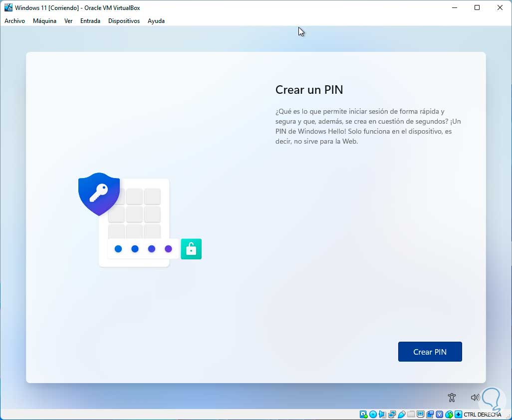Click the CTRL DERECHA host key label

[482, 415]
